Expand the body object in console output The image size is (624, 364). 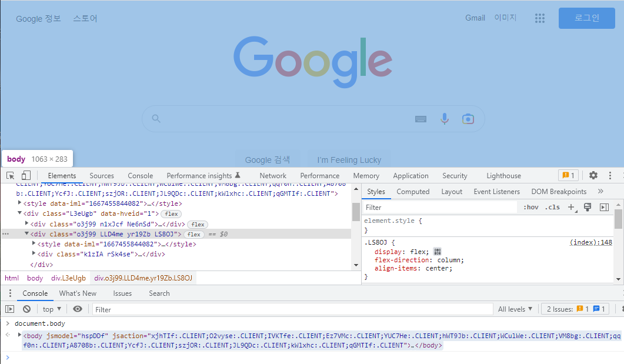pyautogui.click(x=19, y=335)
